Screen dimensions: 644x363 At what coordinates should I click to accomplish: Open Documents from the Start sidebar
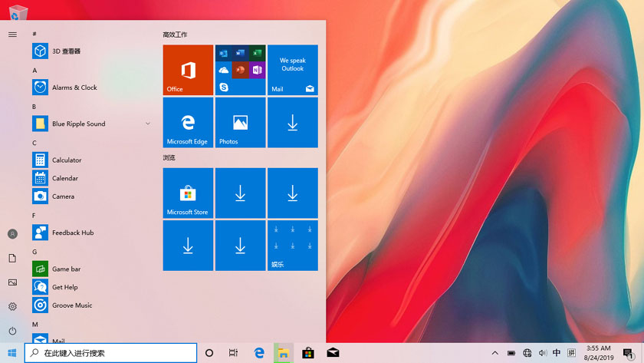click(x=12, y=258)
